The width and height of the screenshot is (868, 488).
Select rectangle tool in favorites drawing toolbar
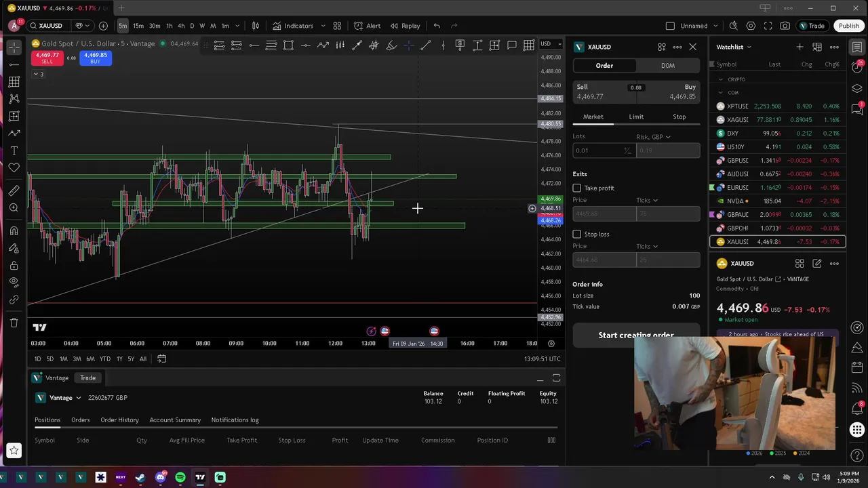(288, 45)
